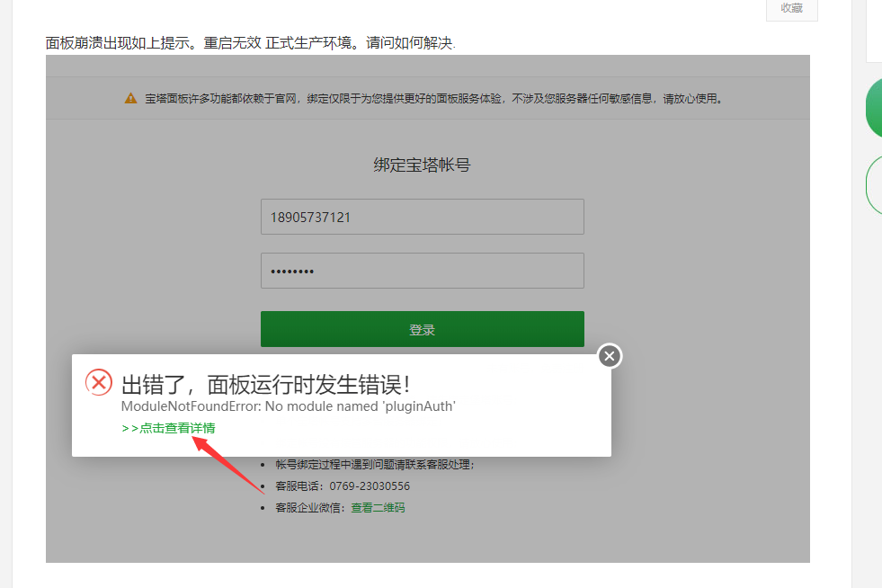Open the 查看二维码 link
The width and height of the screenshot is (882, 588).
pos(378,508)
